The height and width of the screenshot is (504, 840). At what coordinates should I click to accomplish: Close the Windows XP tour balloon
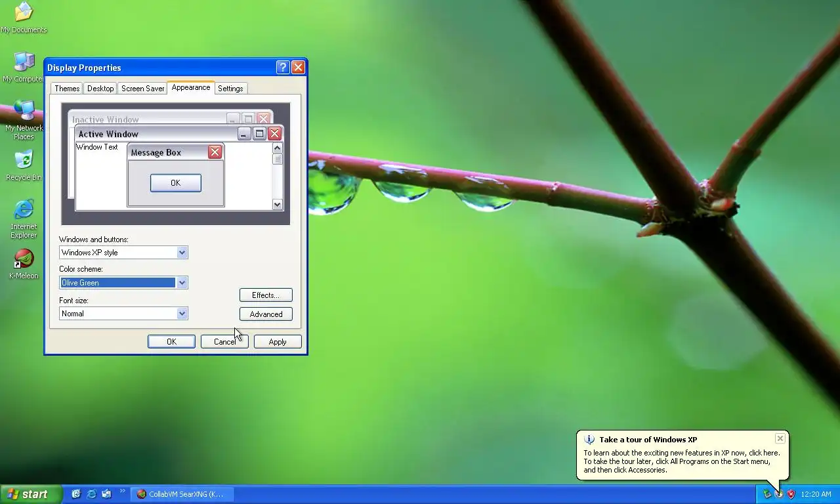(780, 438)
